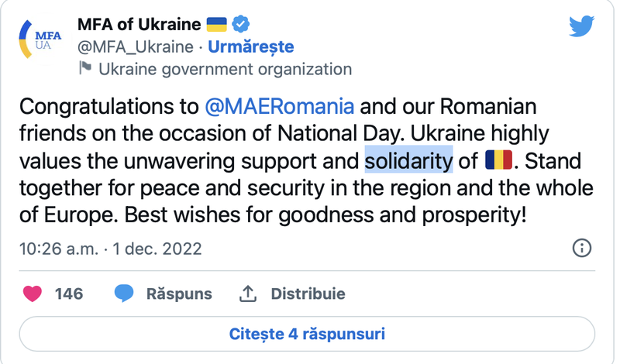Click the Distribuie share label

pyautogui.click(x=308, y=294)
